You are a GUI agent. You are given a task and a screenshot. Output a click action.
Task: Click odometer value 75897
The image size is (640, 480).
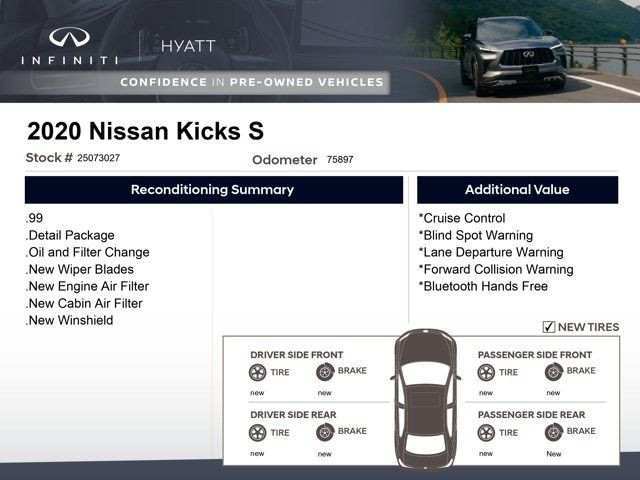click(x=340, y=159)
